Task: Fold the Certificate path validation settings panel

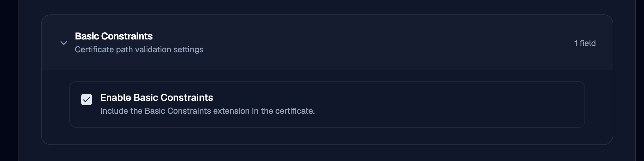Action: click(64, 43)
